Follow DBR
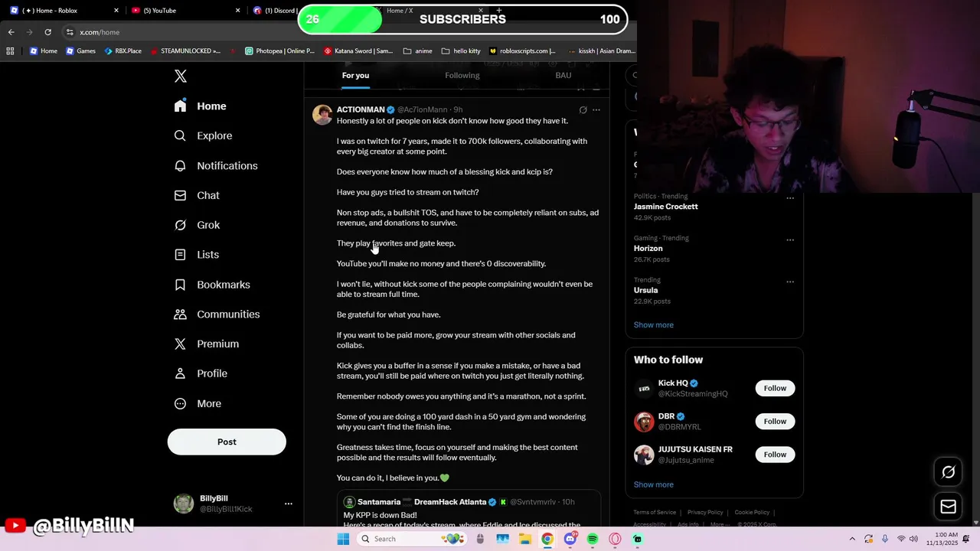The height and width of the screenshot is (551, 980). click(x=775, y=422)
